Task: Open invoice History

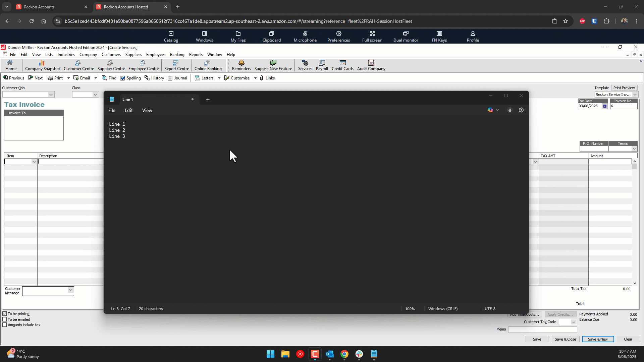Action: (154, 78)
